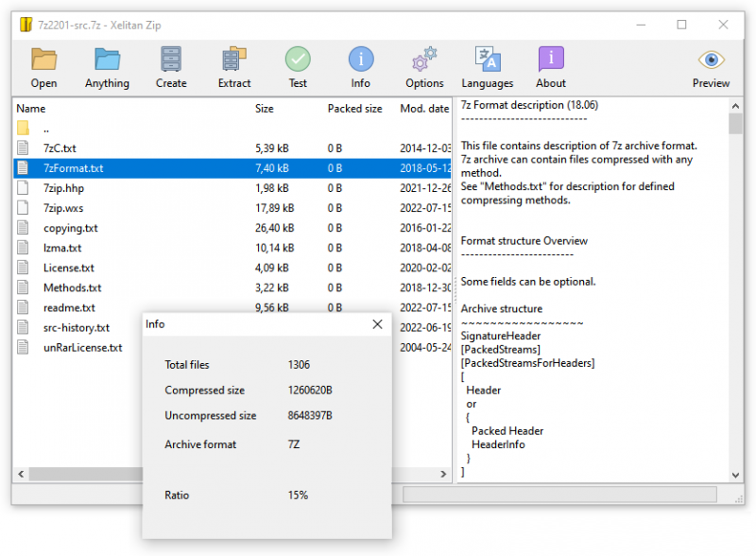Open archive Info from toolbar
Viewport: 756px width, 556px height.
pos(361,60)
